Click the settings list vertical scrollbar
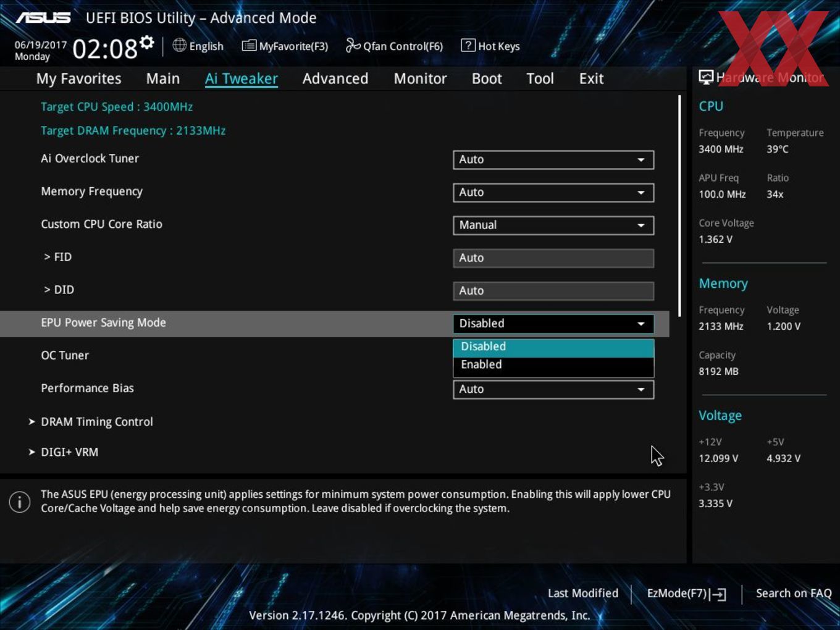The width and height of the screenshot is (840, 630). point(679,205)
